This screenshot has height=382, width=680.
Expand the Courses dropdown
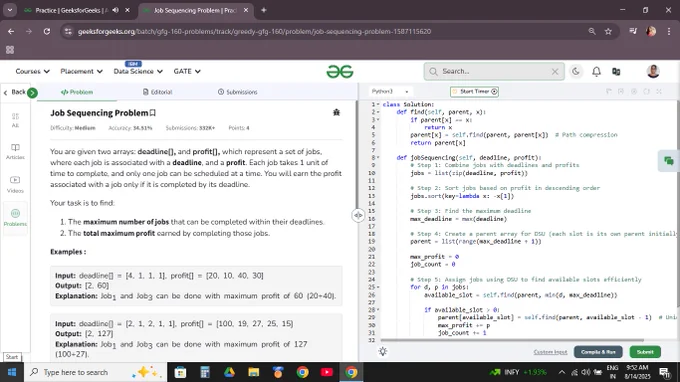point(33,71)
